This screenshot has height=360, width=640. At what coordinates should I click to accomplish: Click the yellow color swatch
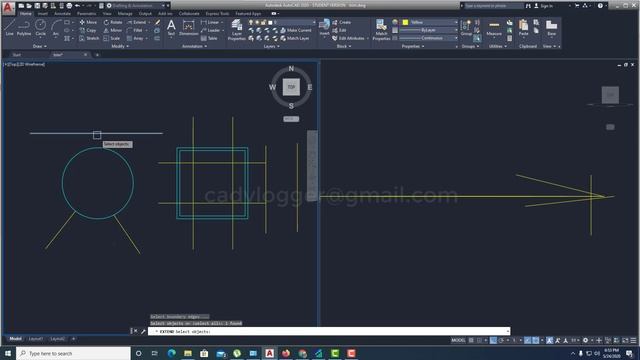[x=405, y=22]
